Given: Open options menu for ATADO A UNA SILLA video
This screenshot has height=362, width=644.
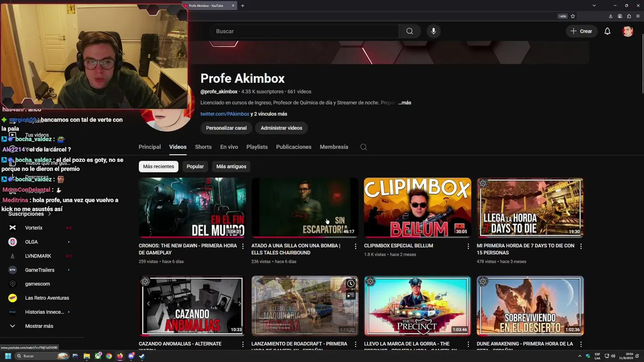Looking at the screenshot, I should click(x=356, y=246).
